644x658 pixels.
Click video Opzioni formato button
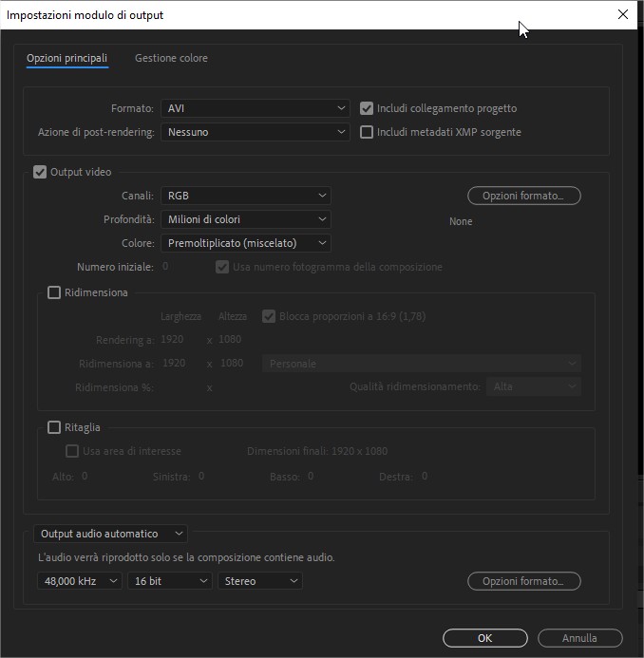pos(523,196)
